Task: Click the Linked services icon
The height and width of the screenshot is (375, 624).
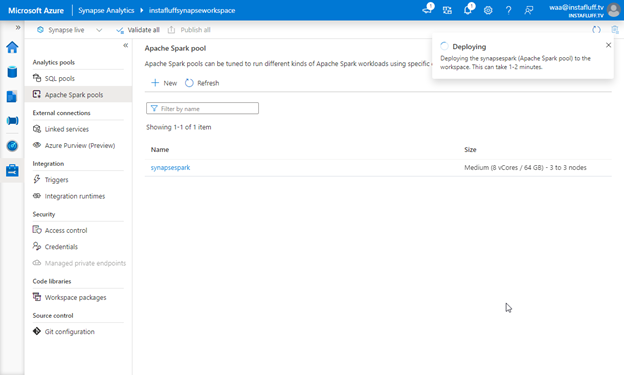Action: [x=37, y=129]
